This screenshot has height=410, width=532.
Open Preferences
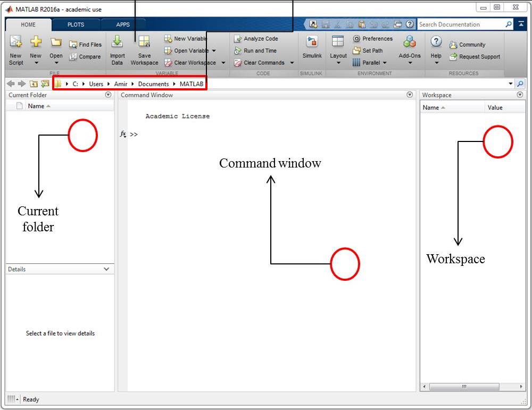pyautogui.click(x=372, y=39)
